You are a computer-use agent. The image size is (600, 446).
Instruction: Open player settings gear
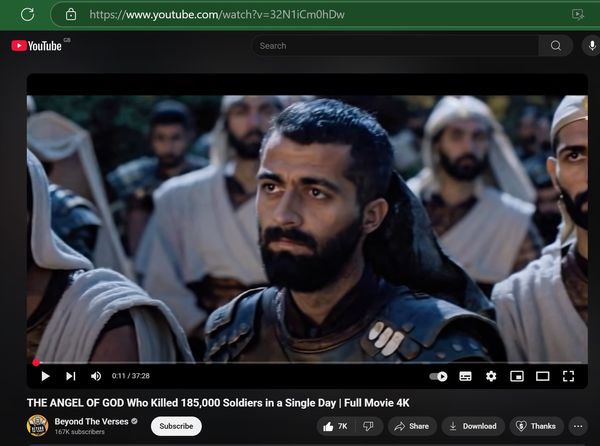[x=491, y=376]
